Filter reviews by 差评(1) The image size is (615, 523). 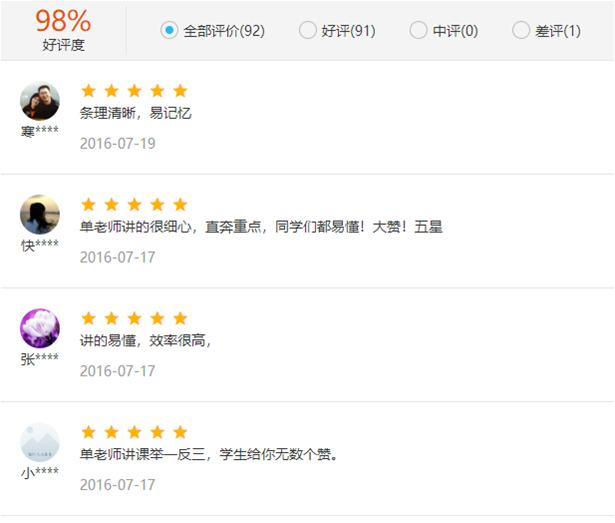pyautogui.click(x=521, y=30)
